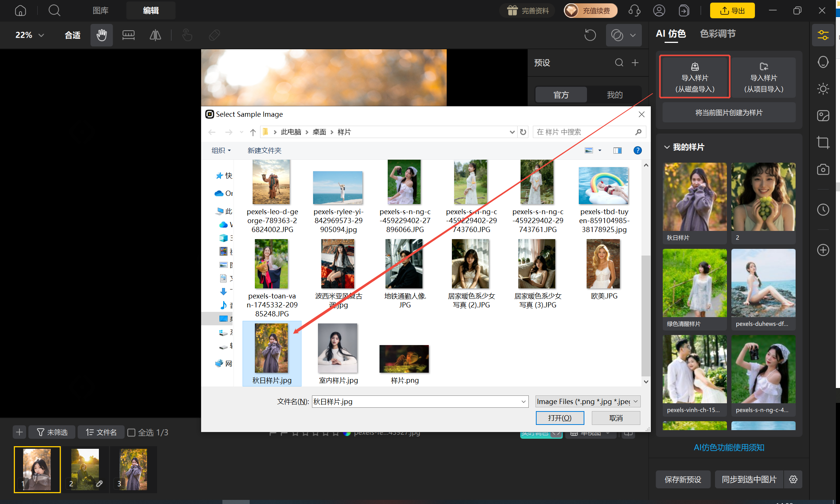Toggle the Select All (全选) checkbox
The image size is (840, 504).
[x=131, y=432]
